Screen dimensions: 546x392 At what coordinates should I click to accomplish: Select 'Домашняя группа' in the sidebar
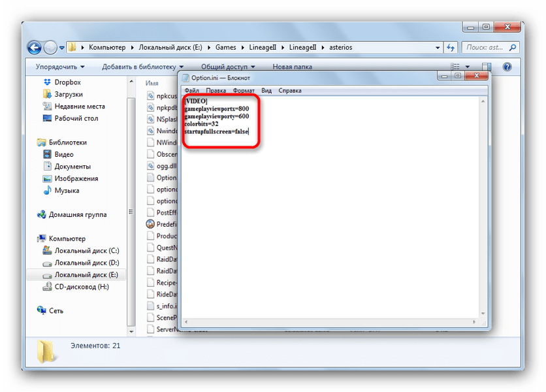click(72, 215)
